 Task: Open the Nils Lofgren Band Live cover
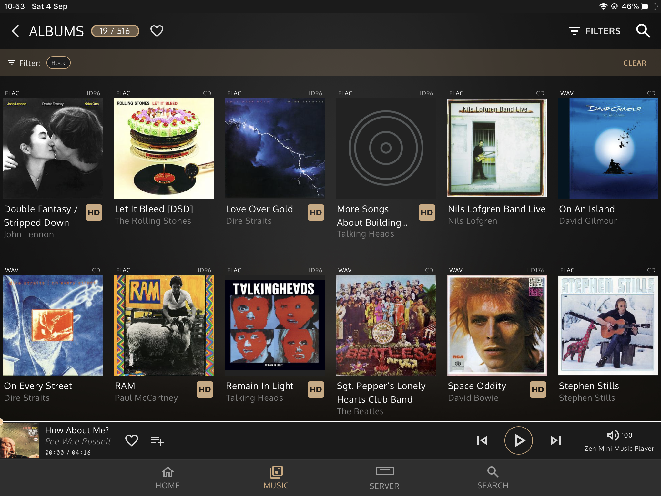[497, 148]
